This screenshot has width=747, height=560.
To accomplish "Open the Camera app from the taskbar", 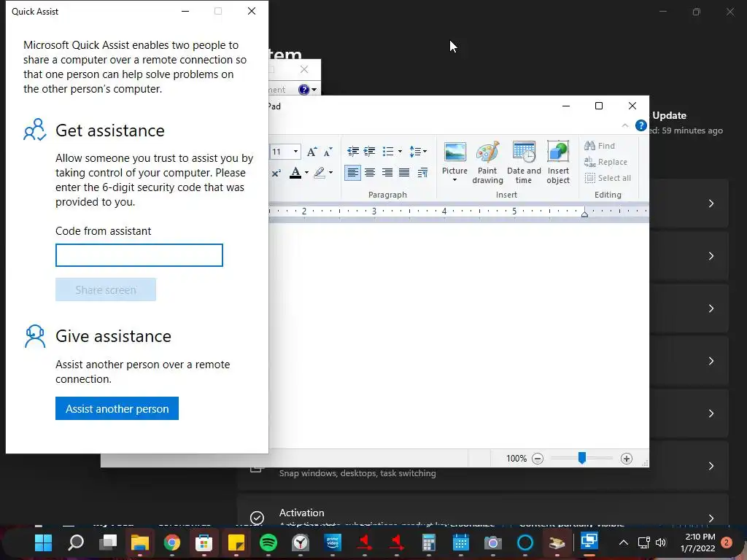I will click(x=492, y=542).
